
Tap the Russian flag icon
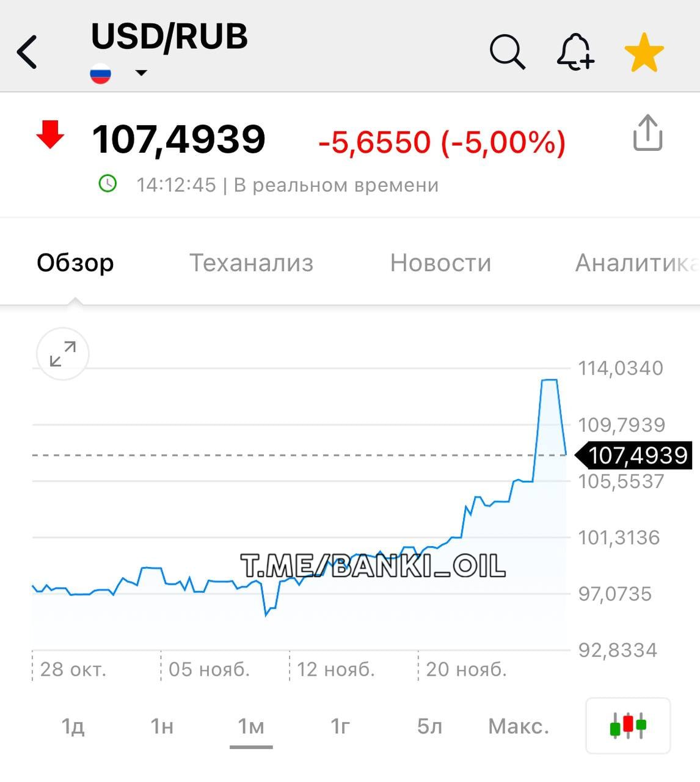pyautogui.click(x=100, y=74)
